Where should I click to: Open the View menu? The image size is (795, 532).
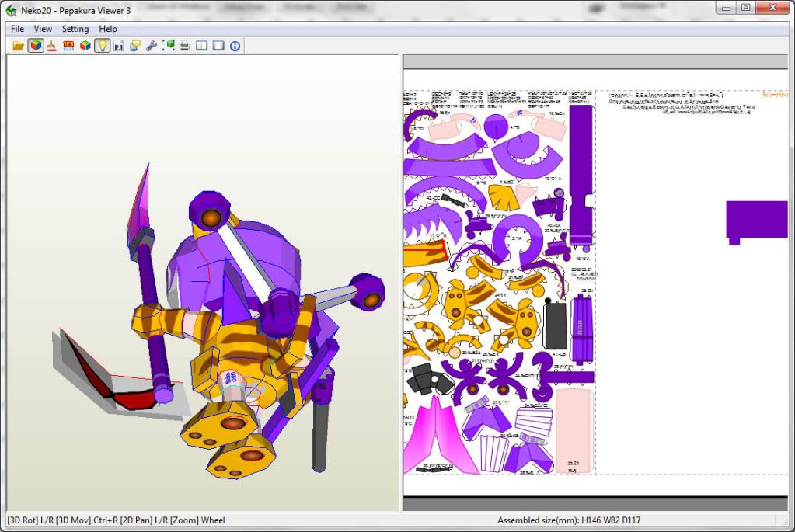pyautogui.click(x=43, y=29)
